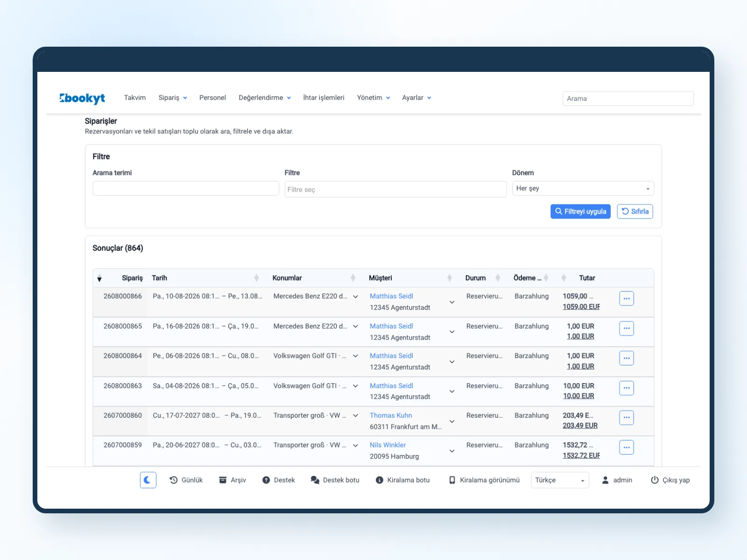Open Thomas Kuhn customer link

pyautogui.click(x=391, y=415)
